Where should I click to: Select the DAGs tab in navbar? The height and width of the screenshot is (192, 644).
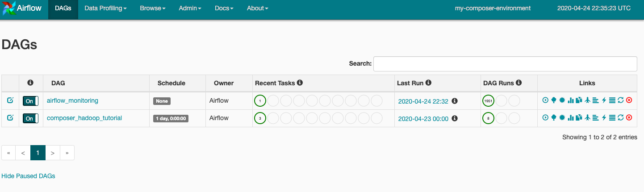pos(63,8)
